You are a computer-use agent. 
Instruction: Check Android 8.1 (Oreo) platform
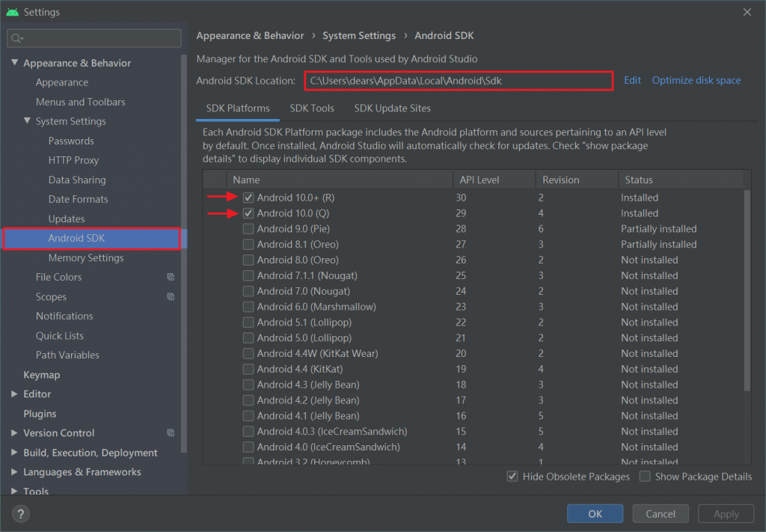pos(248,244)
